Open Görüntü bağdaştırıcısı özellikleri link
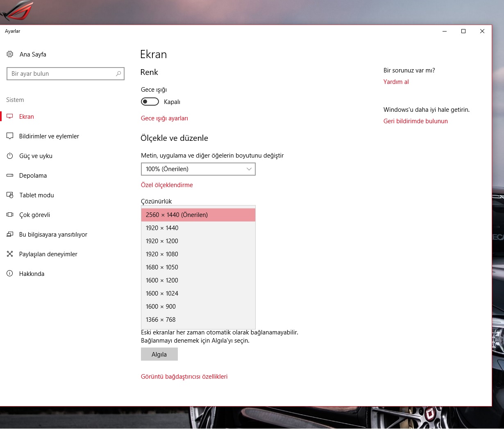Image resolution: width=504 pixels, height=429 pixels. click(184, 377)
